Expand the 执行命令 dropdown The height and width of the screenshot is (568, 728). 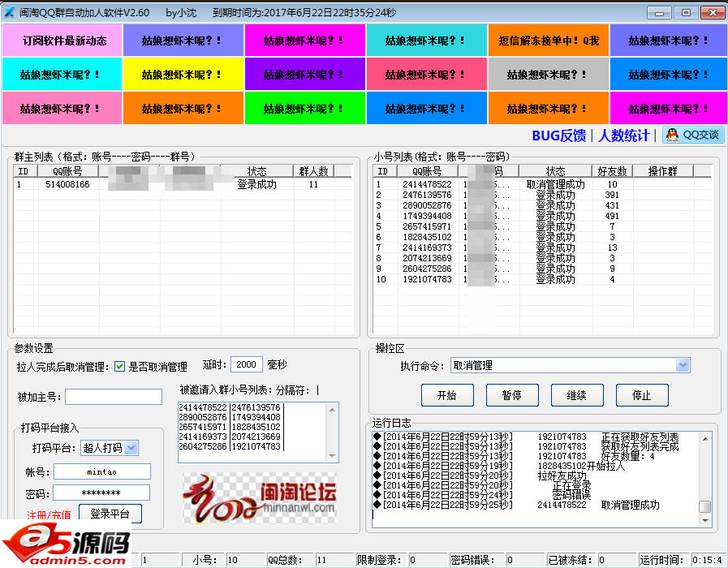pos(683,366)
